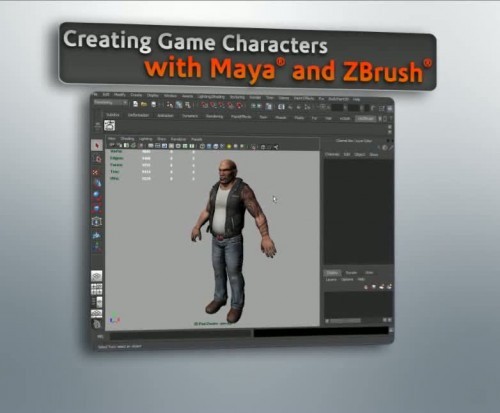Toggle Snap to View Planes

pos(231,106)
